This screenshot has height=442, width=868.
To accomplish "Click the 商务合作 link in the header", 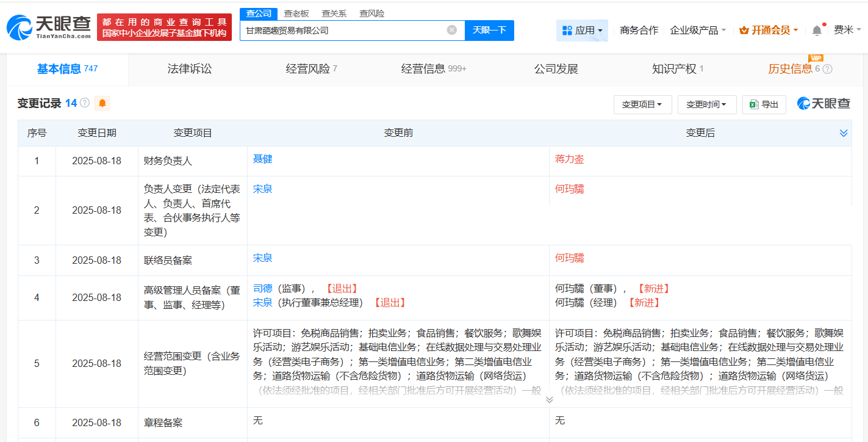I will 639,29.
